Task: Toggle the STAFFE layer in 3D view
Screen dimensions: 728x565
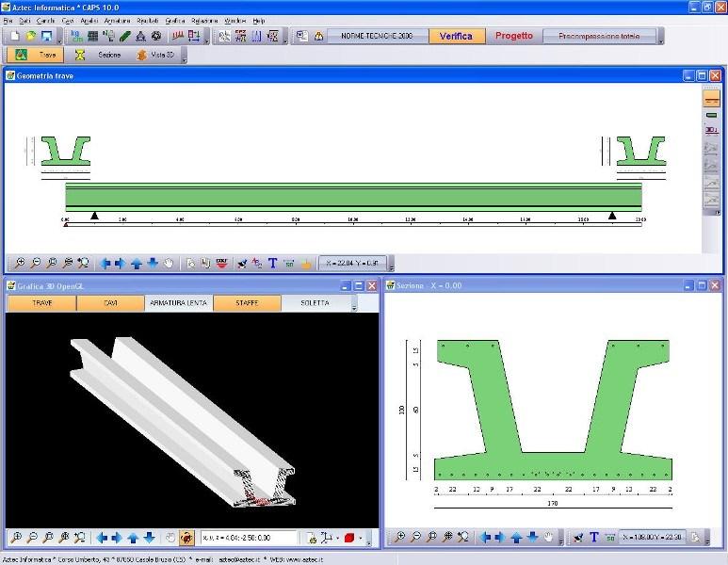Action: 247,303
